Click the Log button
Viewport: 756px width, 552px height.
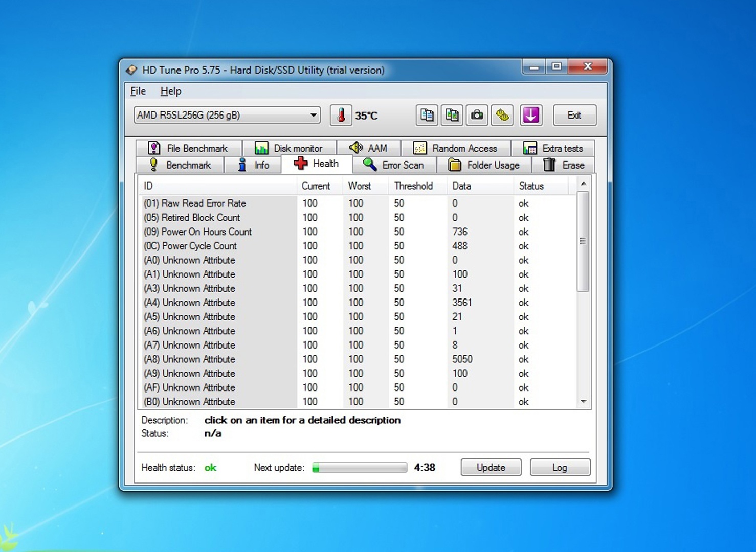[x=560, y=467]
